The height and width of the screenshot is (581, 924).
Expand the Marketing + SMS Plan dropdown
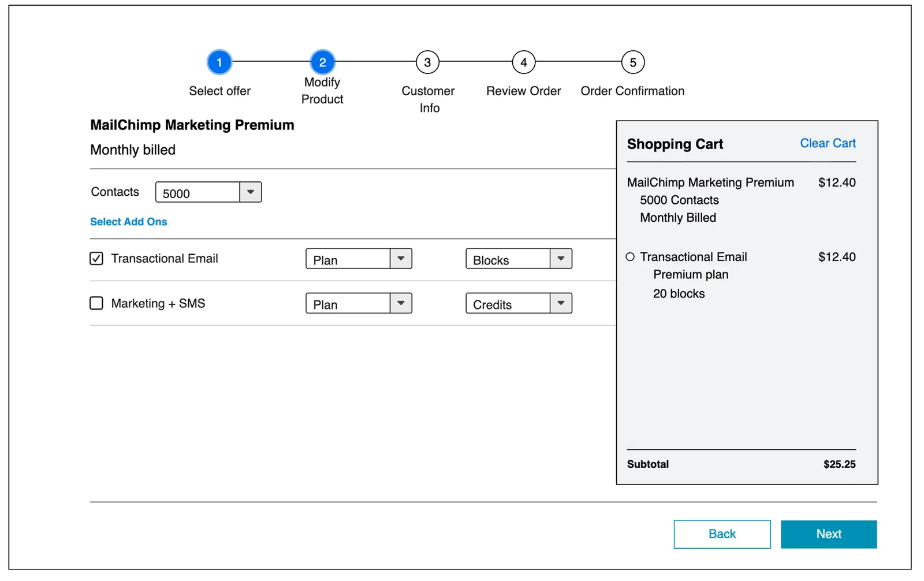coord(359,303)
